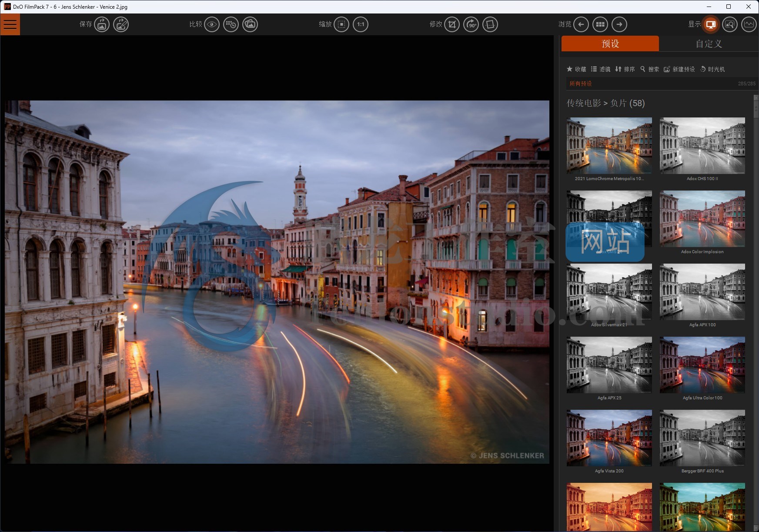
Task: Toggle the loupe navigation display icon
Action: (x=730, y=24)
